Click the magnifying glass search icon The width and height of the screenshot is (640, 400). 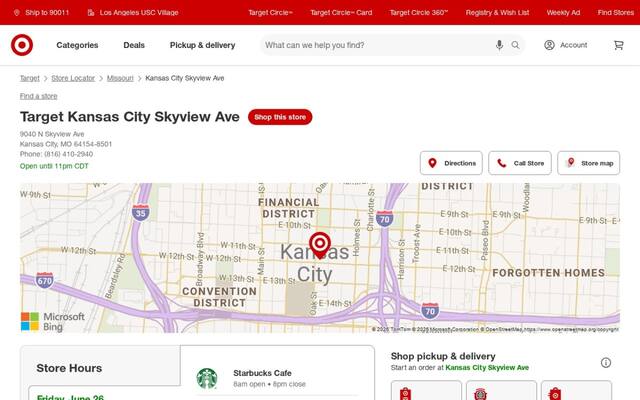[516, 45]
